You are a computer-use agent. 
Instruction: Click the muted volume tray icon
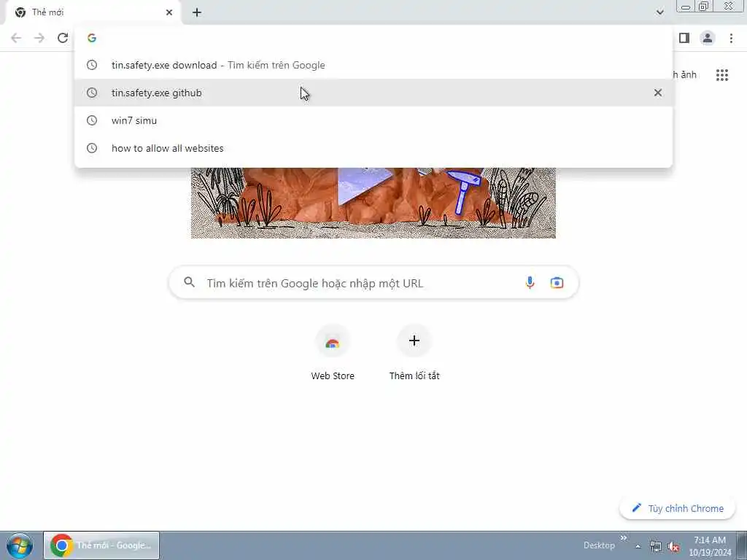[x=673, y=547]
